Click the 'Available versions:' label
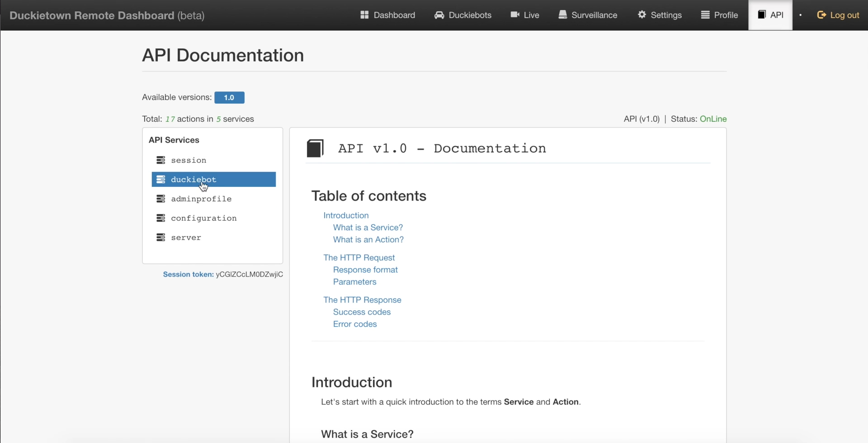The image size is (868, 443). [177, 97]
